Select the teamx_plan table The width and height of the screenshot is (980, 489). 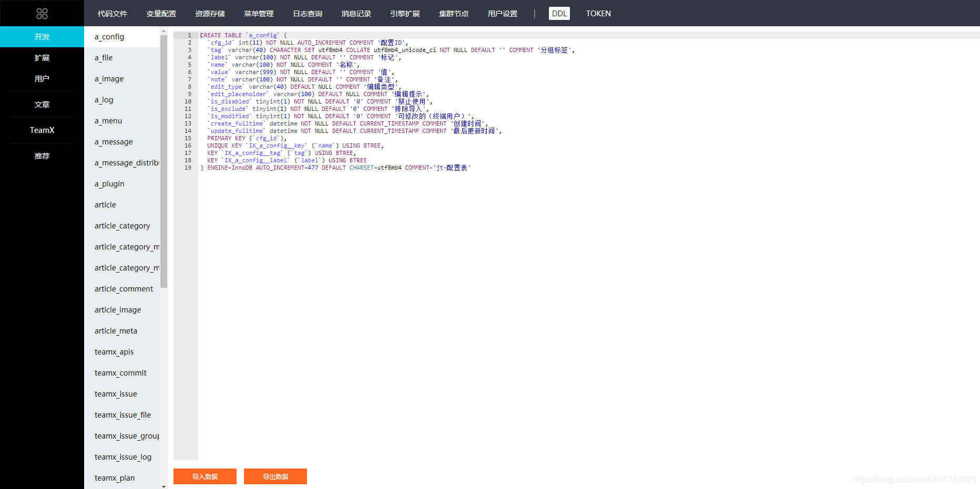[122, 478]
